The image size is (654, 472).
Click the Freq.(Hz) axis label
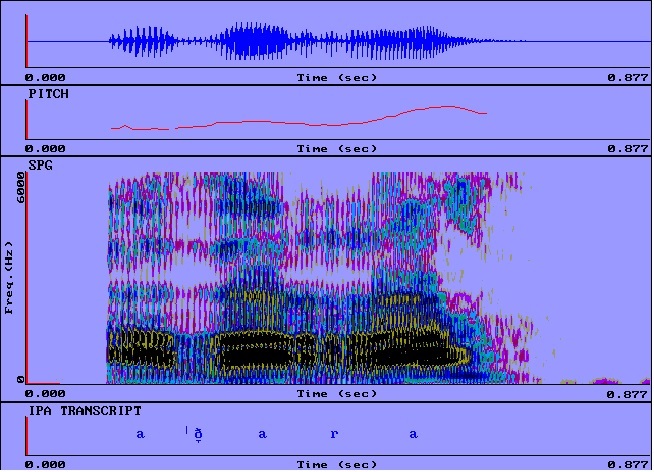[9, 278]
